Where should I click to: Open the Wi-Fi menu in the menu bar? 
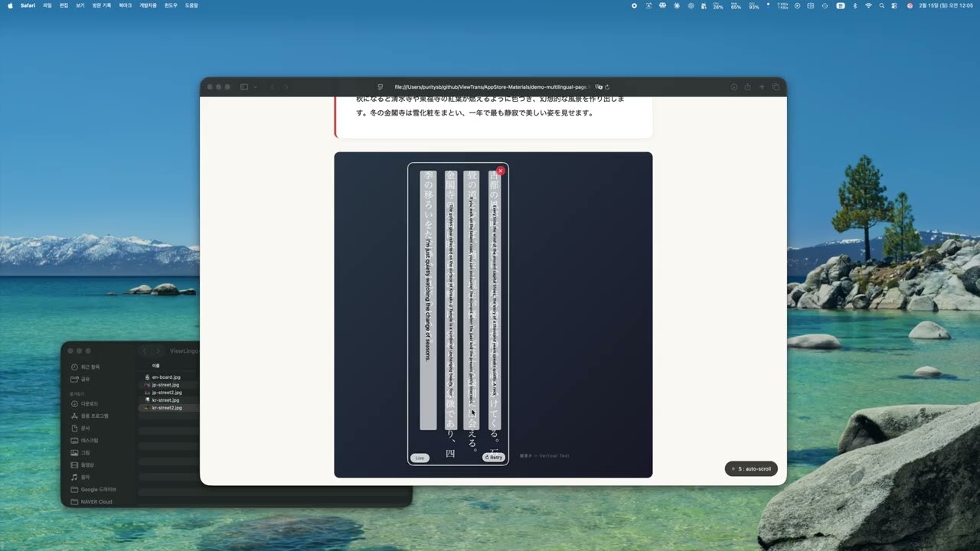[869, 5]
